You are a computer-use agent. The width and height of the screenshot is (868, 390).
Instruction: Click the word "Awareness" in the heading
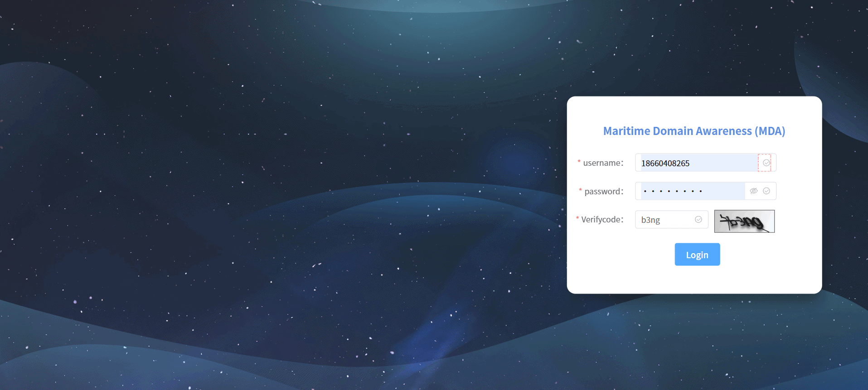coord(723,131)
